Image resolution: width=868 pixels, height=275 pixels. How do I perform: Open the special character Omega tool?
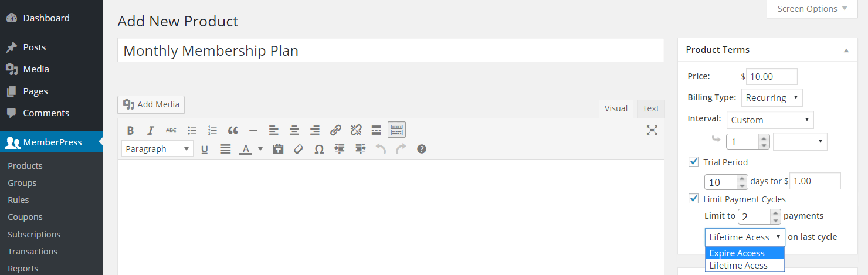pyautogui.click(x=319, y=149)
